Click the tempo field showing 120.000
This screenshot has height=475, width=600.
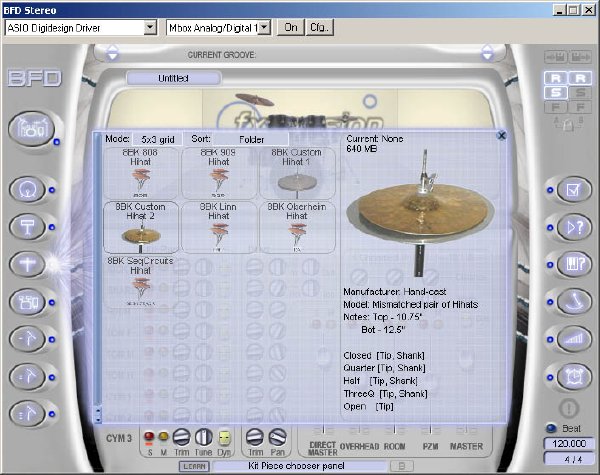(569, 444)
